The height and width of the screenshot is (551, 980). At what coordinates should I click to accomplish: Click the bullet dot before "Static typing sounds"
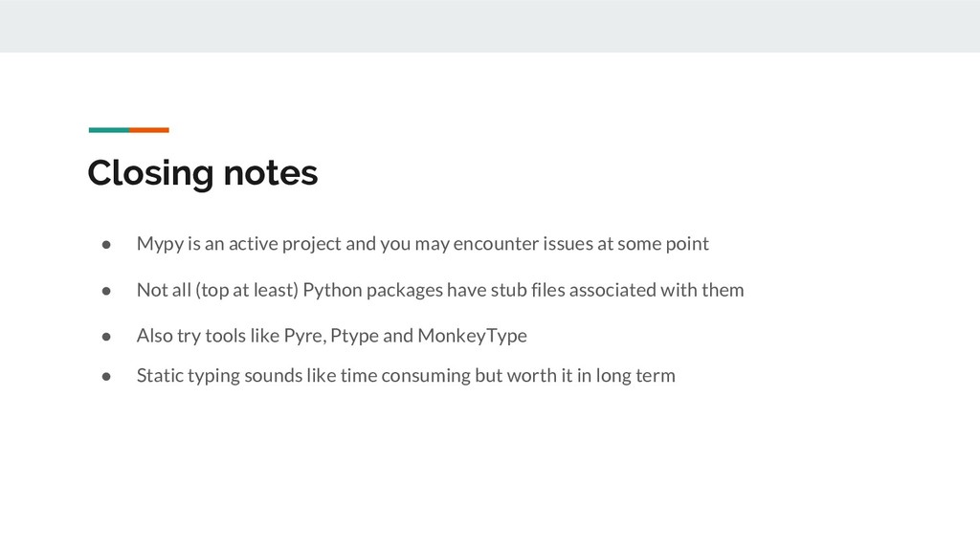coord(108,376)
